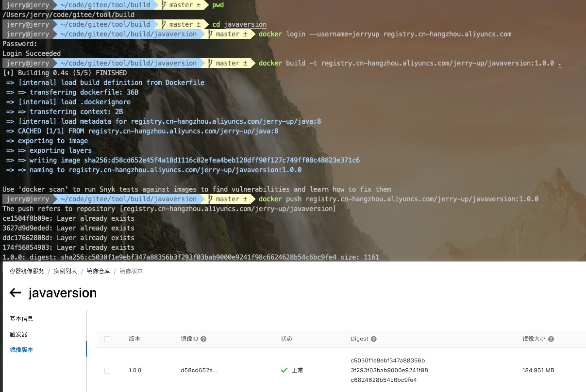Click the help icon beside 镜像大小
This screenshot has height=392, width=586.
(551, 339)
